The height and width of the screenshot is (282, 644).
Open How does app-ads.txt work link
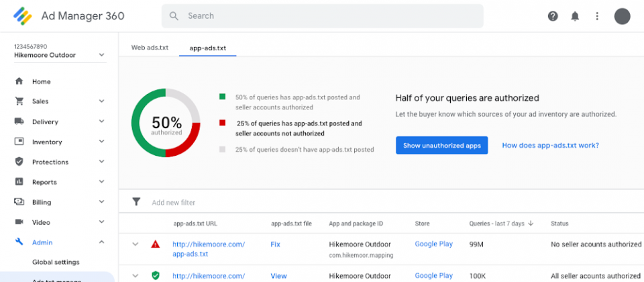click(x=550, y=145)
